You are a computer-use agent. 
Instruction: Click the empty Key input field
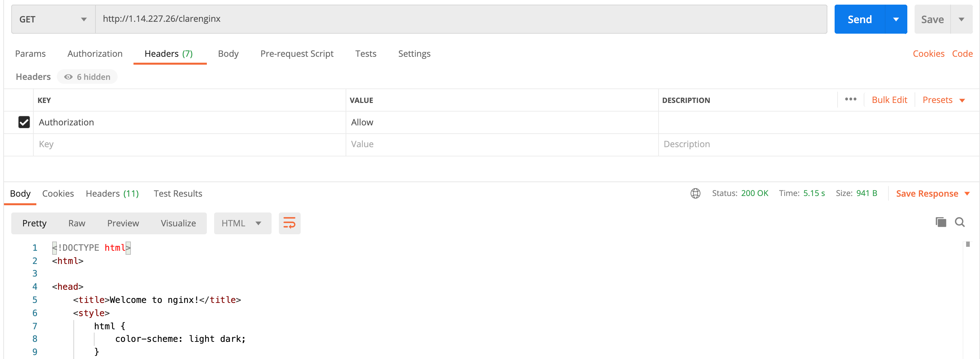189,145
